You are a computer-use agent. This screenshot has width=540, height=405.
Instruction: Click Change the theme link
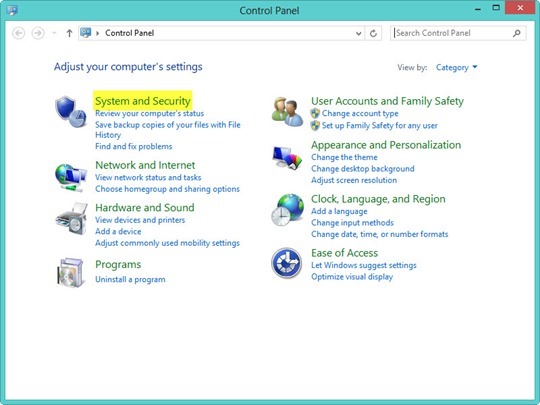[x=344, y=157]
